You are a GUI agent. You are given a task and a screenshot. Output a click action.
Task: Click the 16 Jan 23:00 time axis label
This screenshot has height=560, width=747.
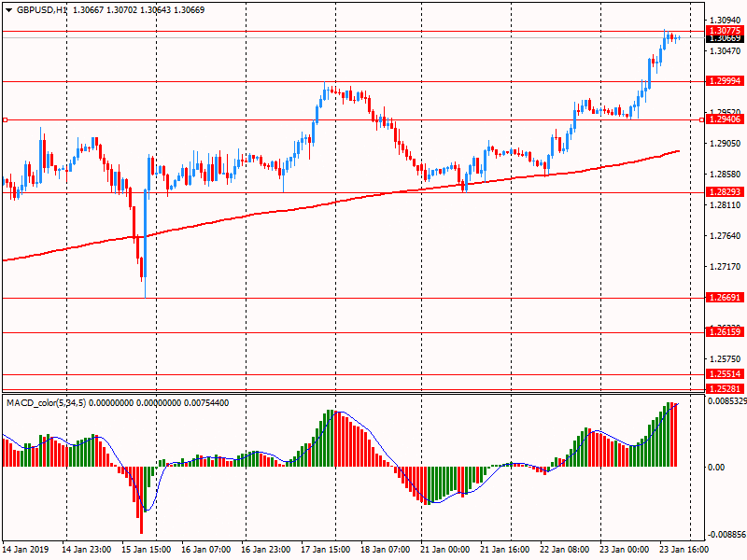pos(266,549)
